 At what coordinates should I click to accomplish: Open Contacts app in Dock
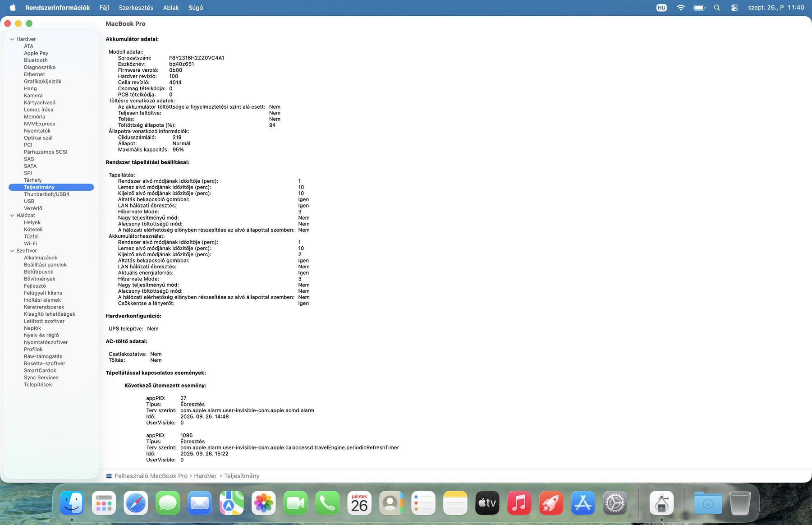391,503
